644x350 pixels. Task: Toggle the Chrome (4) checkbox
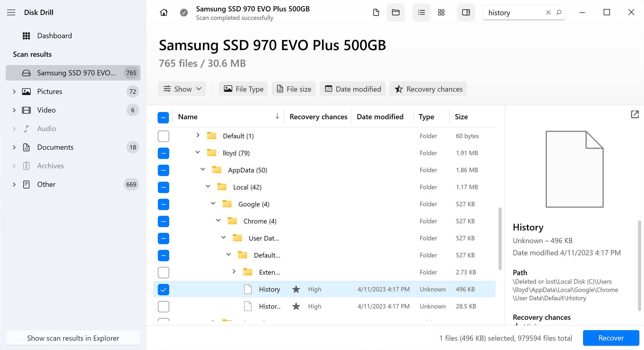163,221
